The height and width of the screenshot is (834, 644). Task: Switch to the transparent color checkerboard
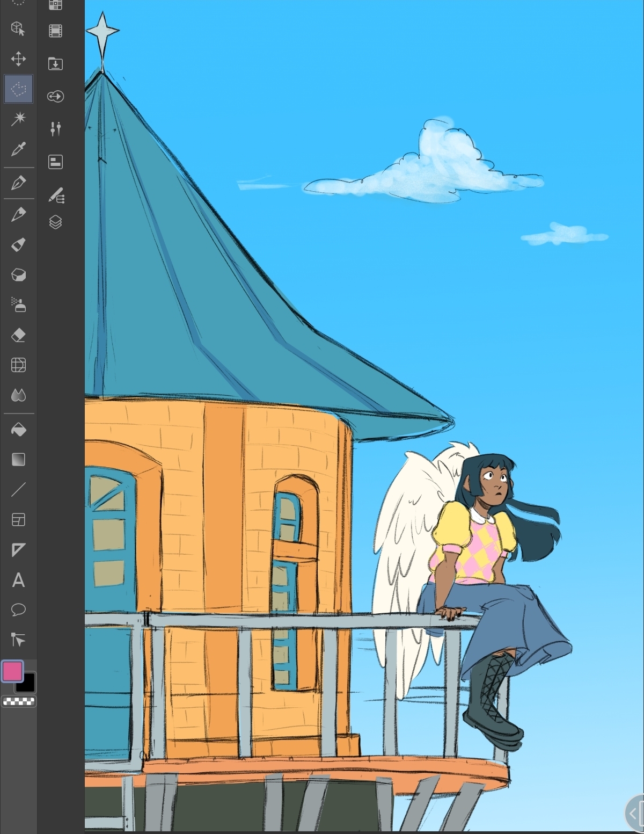point(19,701)
